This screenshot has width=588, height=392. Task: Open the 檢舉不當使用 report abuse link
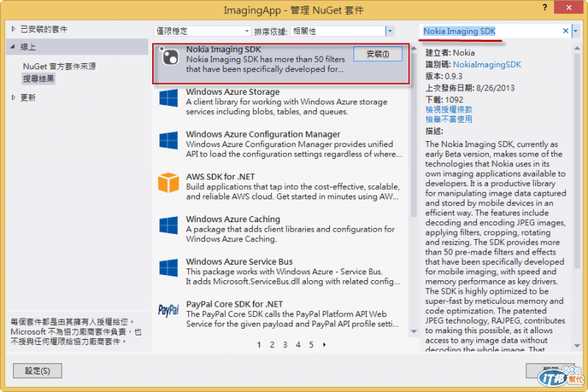click(x=448, y=119)
